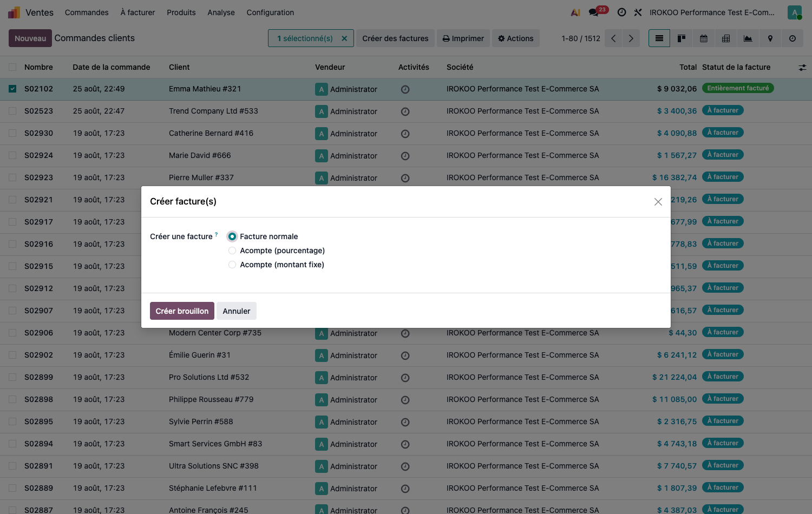
Task: Open the À facturer menu
Action: click(x=137, y=12)
